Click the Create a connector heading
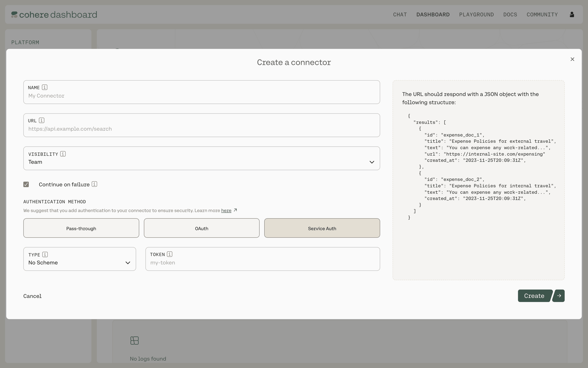The height and width of the screenshot is (368, 588). coord(294,62)
